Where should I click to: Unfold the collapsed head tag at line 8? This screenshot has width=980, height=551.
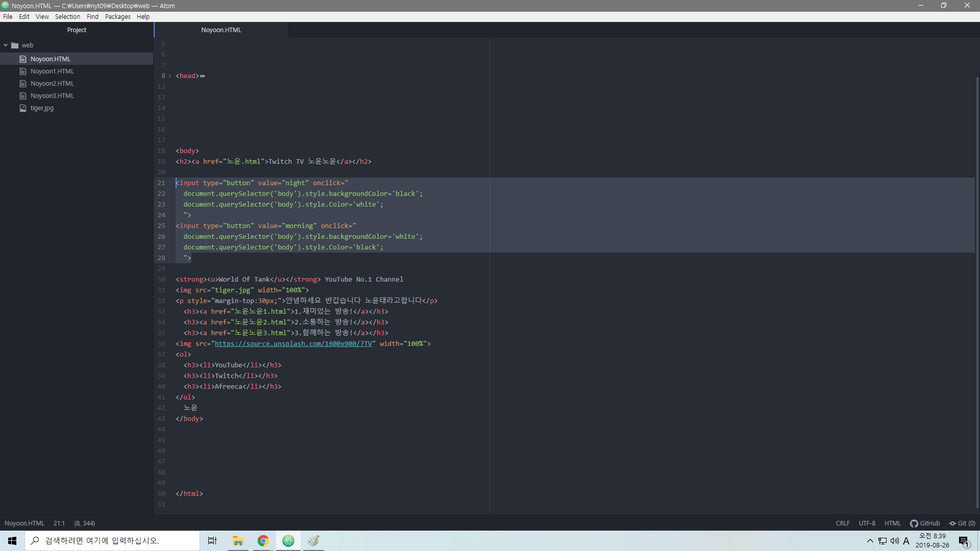[x=170, y=76]
